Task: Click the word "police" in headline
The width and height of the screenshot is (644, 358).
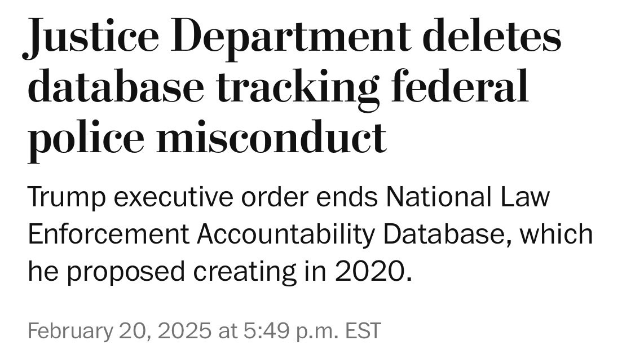Action: point(86,137)
